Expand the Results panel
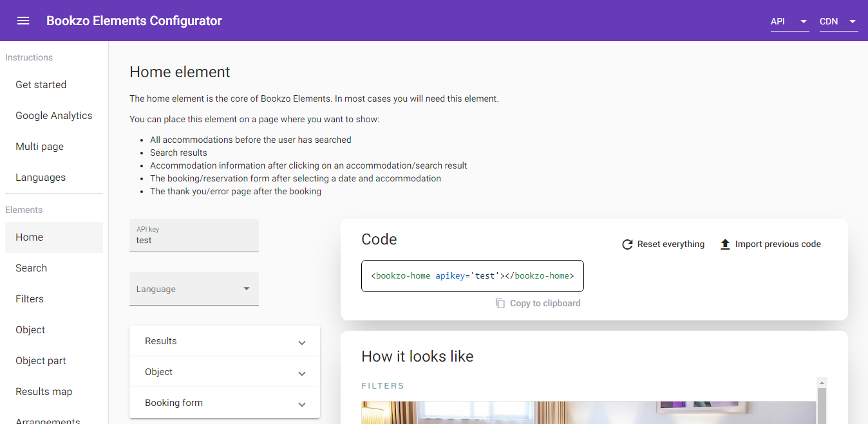The image size is (868, 424). click(x=225, y=341)
